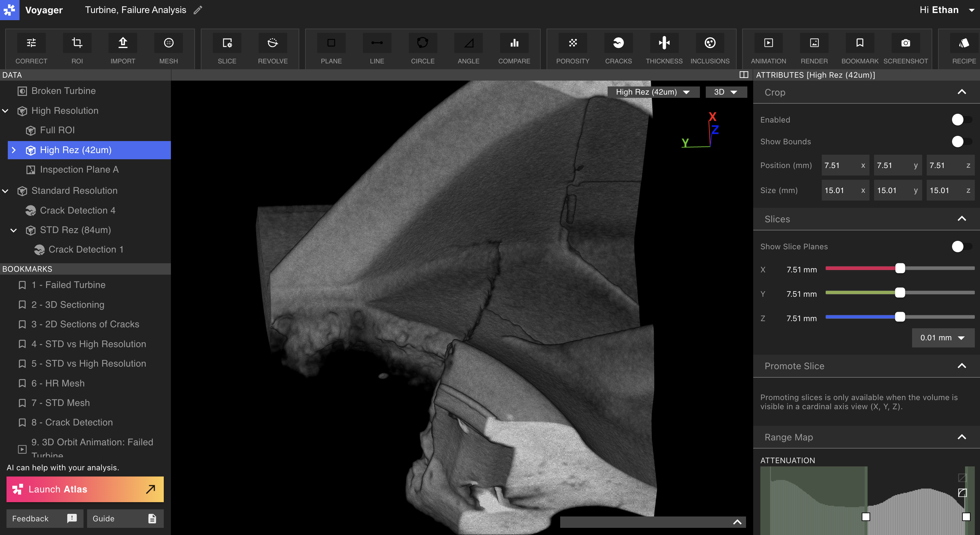This screenshot has width=980, height=535.
Task: Collapse the High Resolution data group
Action: coord(5,111)
